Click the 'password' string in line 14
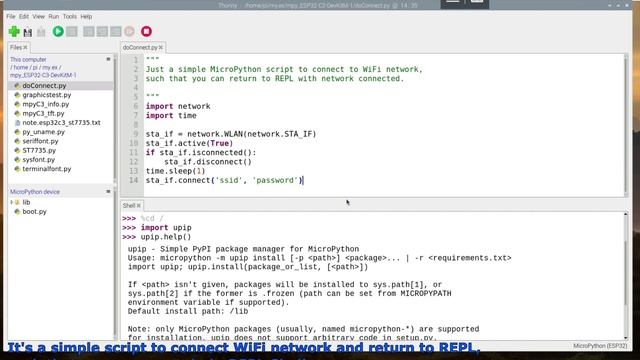Viewport: 640px width, 360px height. tap(275, 180)
